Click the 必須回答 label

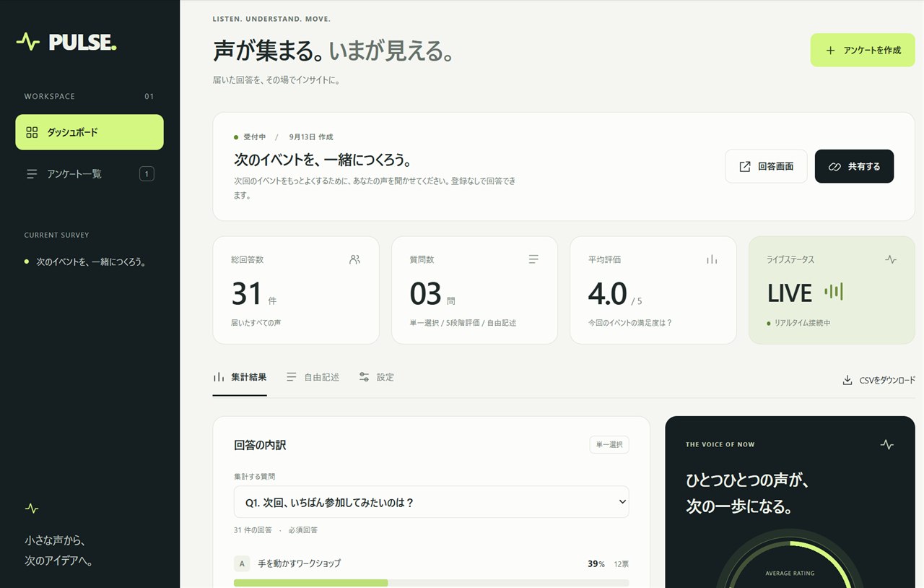coord(303,530)
